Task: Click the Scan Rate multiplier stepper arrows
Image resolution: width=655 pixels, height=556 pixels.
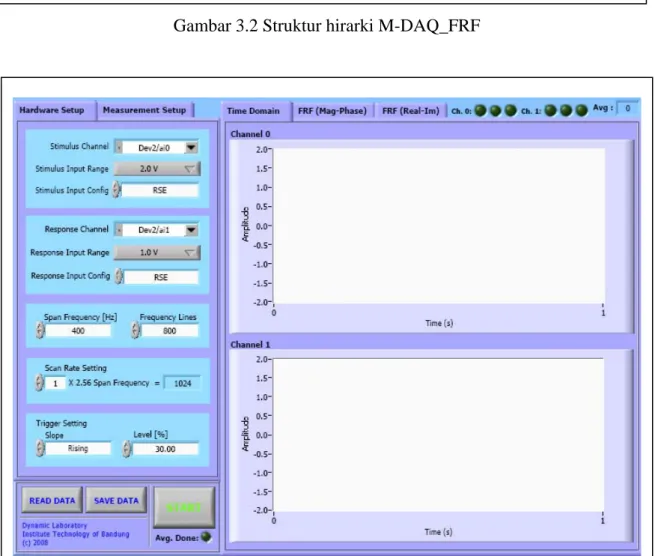Action: (39, 383)
